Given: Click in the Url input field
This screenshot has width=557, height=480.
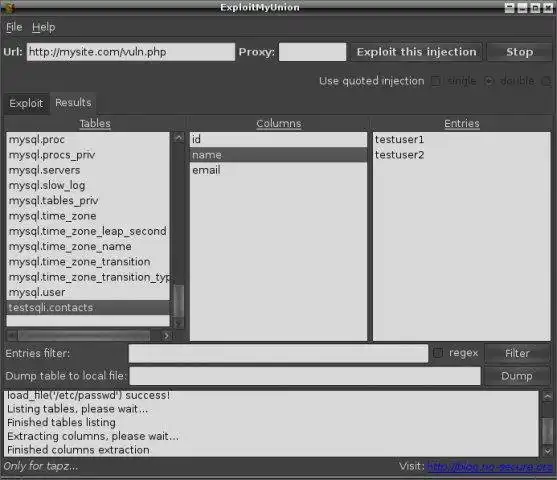Looking at the screenshot, I should pyautogui.click(x=131, y=52).
